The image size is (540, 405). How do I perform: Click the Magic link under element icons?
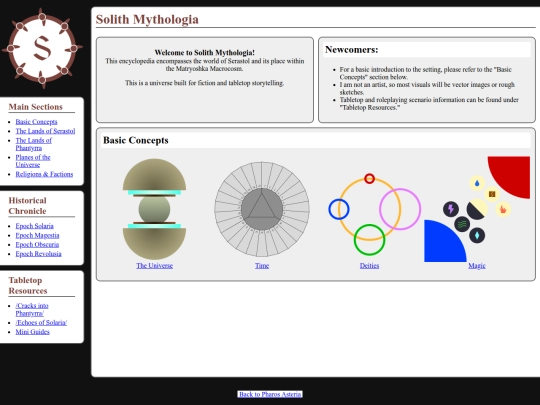point(477,266)
